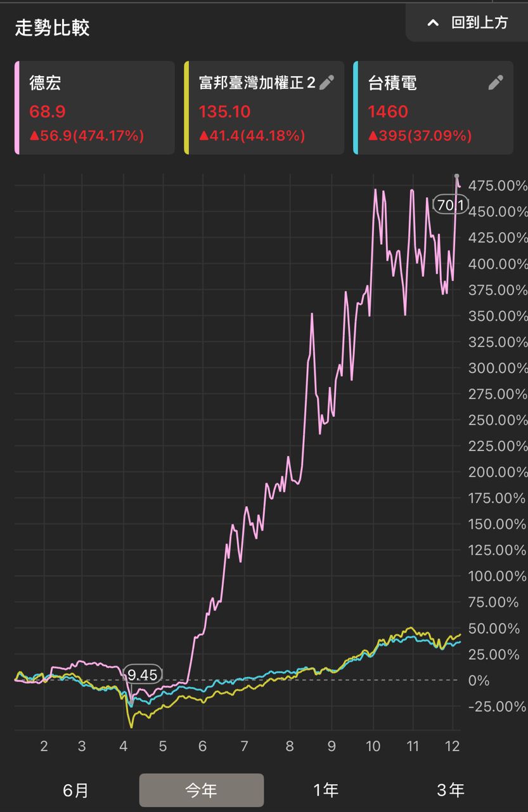Choose the 1年 time range tab
528x812 pixels.
click(x=326, y=790)
